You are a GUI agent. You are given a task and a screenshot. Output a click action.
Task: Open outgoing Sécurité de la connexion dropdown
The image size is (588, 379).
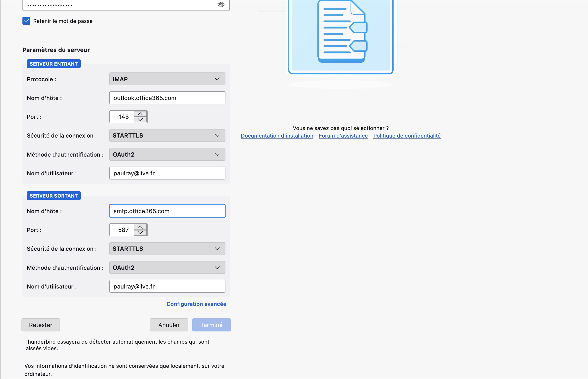tap(167, 249)
